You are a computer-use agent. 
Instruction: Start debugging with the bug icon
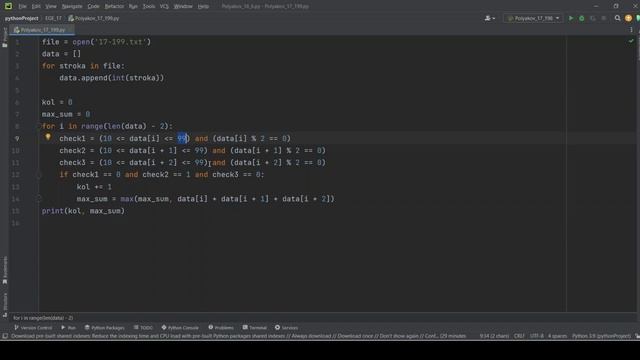point(582,18)
